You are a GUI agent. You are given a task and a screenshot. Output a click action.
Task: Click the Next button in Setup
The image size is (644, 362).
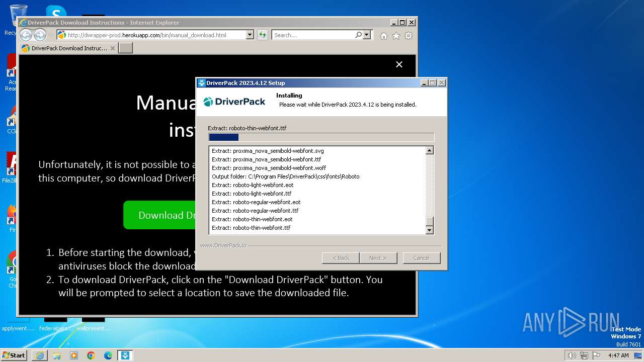[x=378, y=258]
